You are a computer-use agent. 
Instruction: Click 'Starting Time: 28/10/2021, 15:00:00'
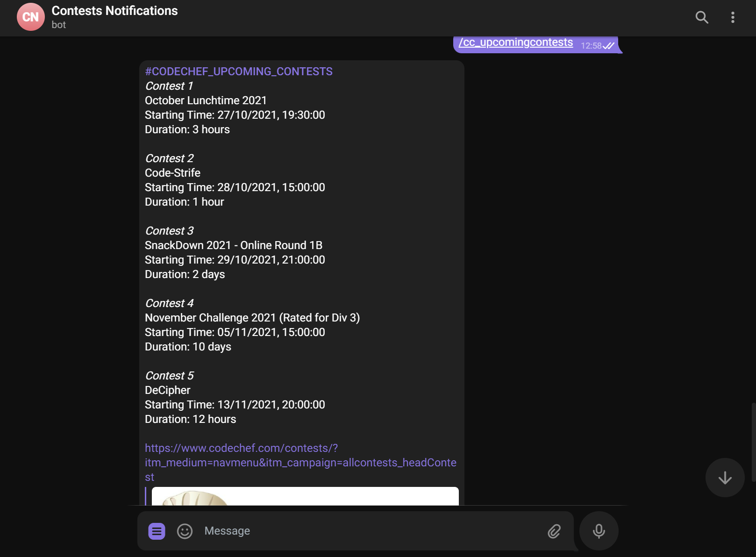pyautogui.click(x=235, y=187)
